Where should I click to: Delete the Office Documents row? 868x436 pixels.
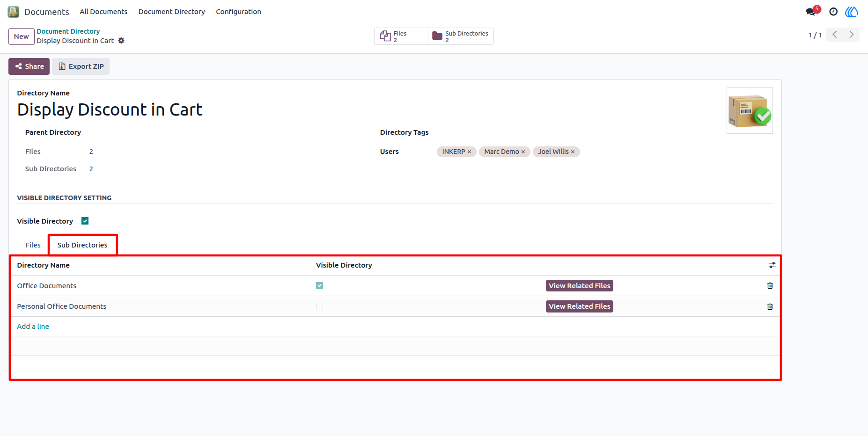pyautogui.click(x=770, y=286)
